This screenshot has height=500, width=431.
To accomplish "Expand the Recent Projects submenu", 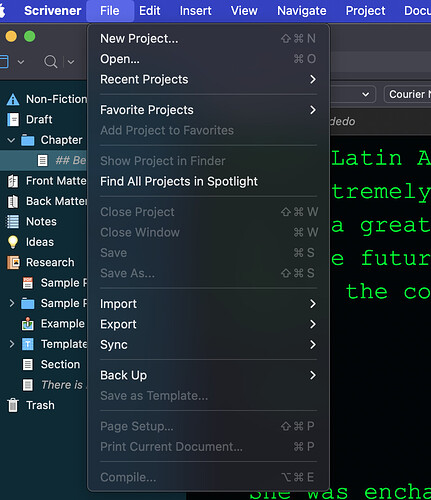I will [208, 79].
